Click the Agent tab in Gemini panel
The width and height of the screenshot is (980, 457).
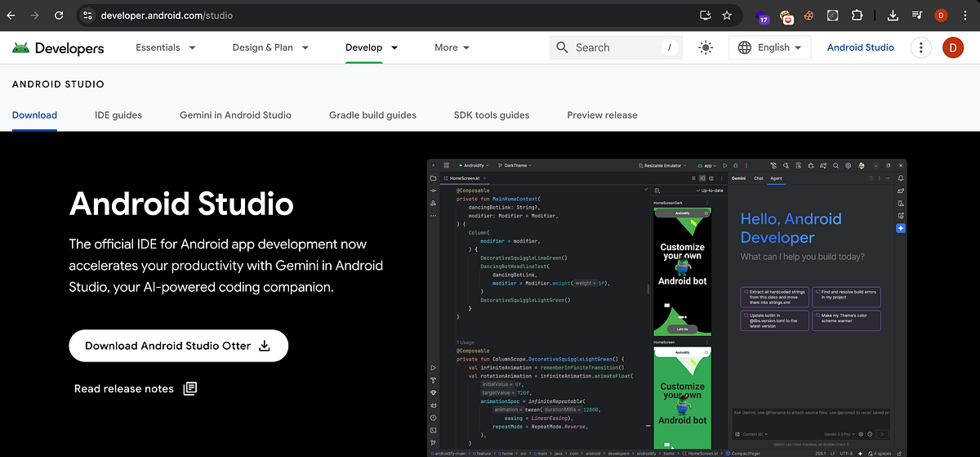point(777,177)
